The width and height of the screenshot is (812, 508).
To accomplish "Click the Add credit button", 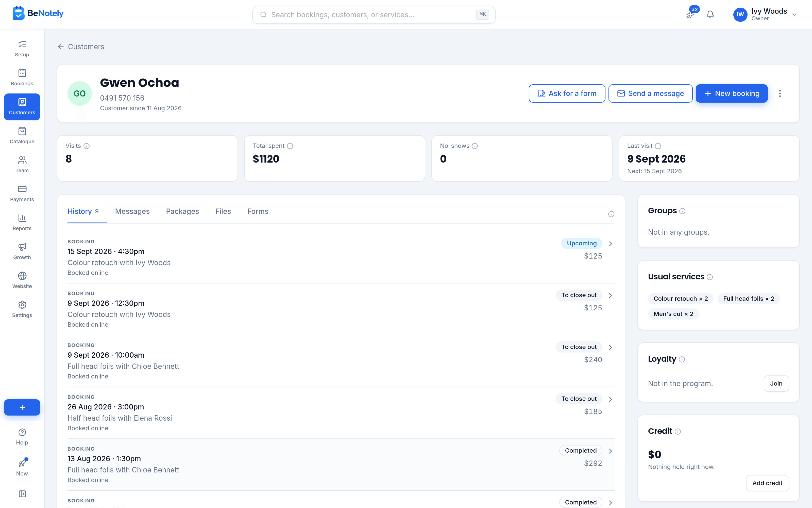I will (x=767, y=483).
